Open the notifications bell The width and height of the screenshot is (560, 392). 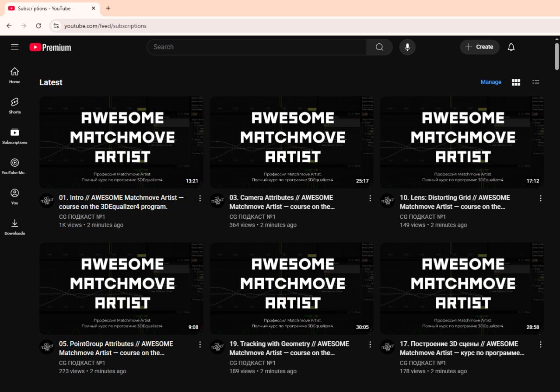click(x=511, y=47)
